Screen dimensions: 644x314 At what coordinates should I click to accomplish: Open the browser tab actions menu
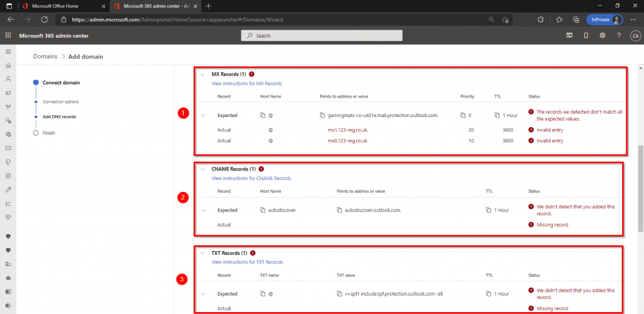coord(9,6)
